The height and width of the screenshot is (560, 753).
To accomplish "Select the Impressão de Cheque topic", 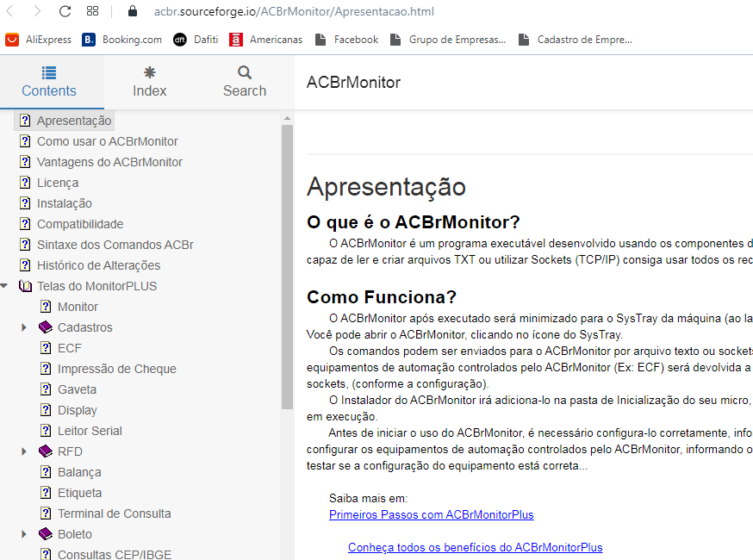I will pos(116,369).
